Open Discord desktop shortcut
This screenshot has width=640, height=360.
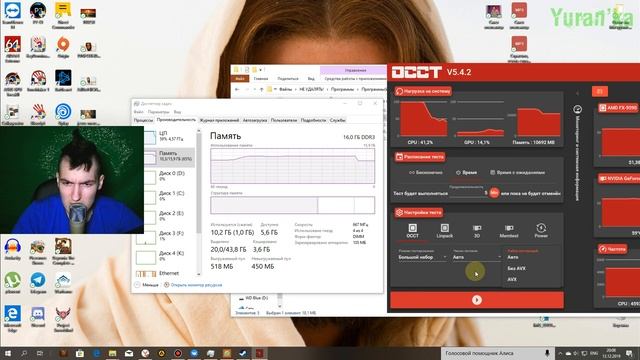pyautogui.click(x=38, y=317)
